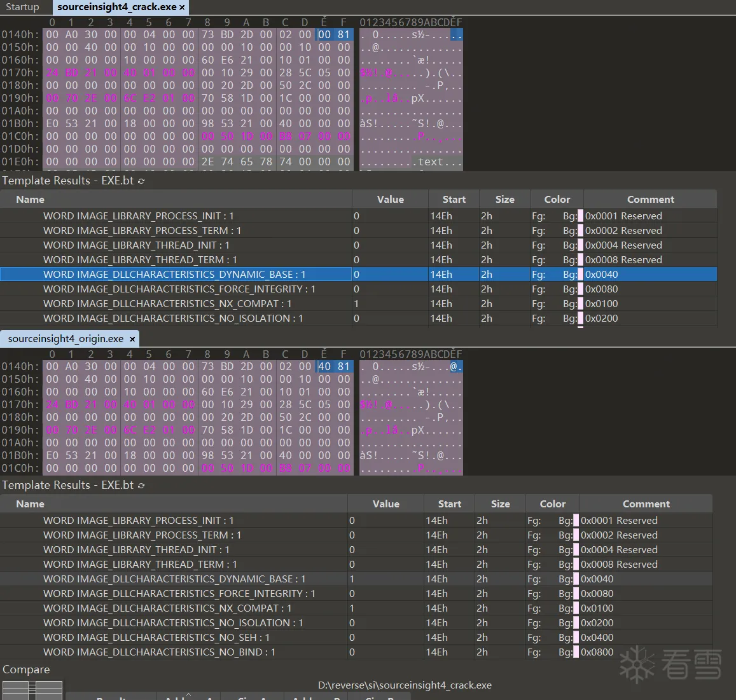Click the Comment header in crack.exe results
Viewport: 736px width, 700px height.
(650, 200)
